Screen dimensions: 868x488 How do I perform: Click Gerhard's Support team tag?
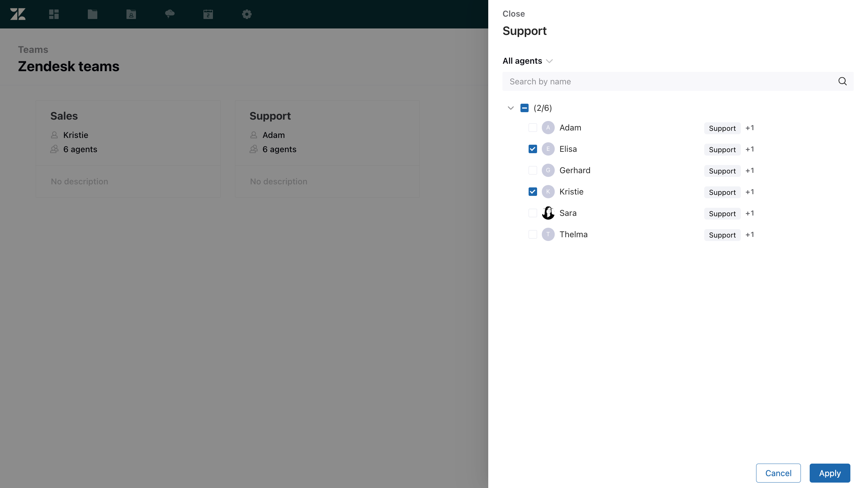[x=722, y=171]
